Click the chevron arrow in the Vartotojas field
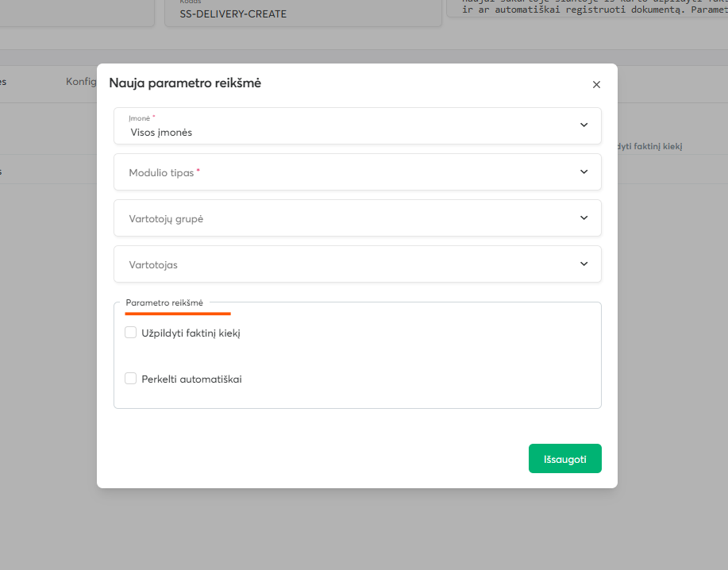Image resolution: width=728 pixels, height=570 pixels. coord(584,264)
